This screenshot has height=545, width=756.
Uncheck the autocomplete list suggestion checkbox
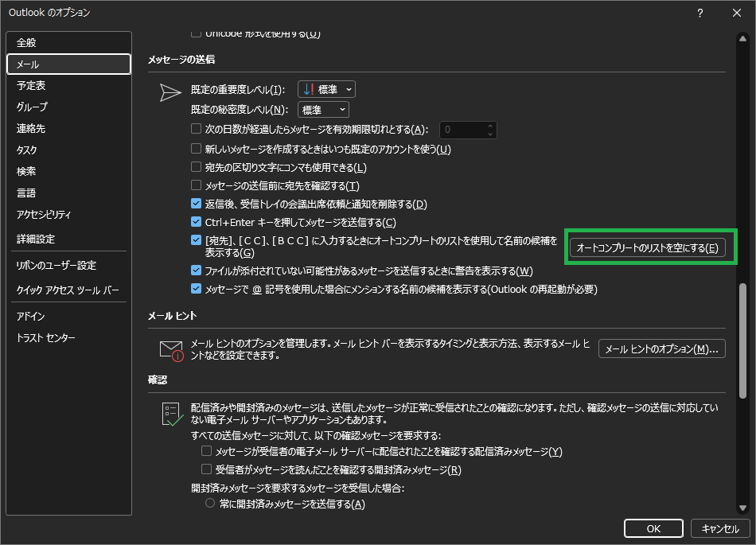[x=196, y=240]
